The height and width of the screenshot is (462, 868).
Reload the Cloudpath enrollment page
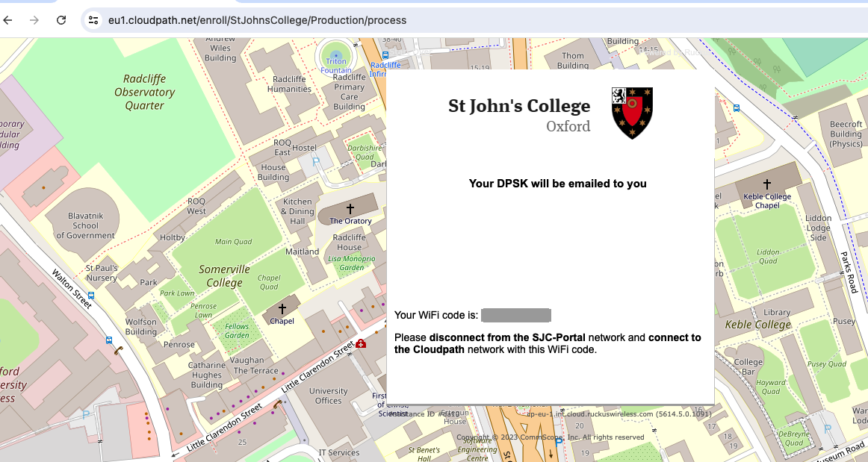coord(61,20)
